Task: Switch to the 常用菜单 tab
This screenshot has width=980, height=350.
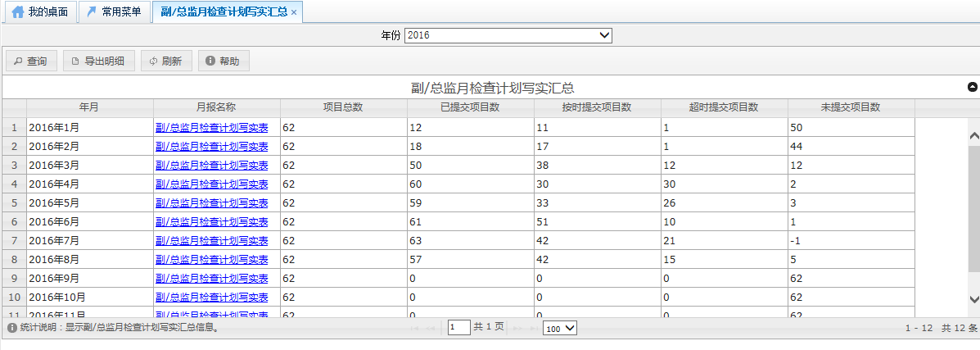Action: click(115, 12)
